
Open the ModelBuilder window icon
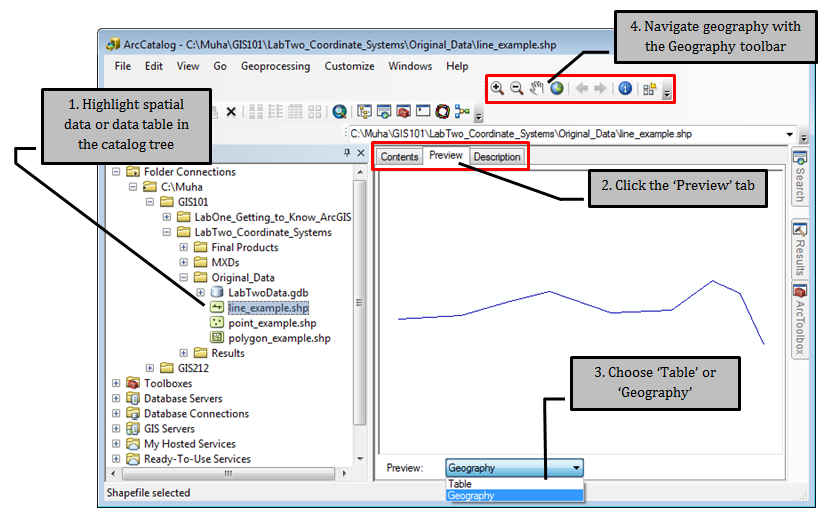[x=462, y=111]
